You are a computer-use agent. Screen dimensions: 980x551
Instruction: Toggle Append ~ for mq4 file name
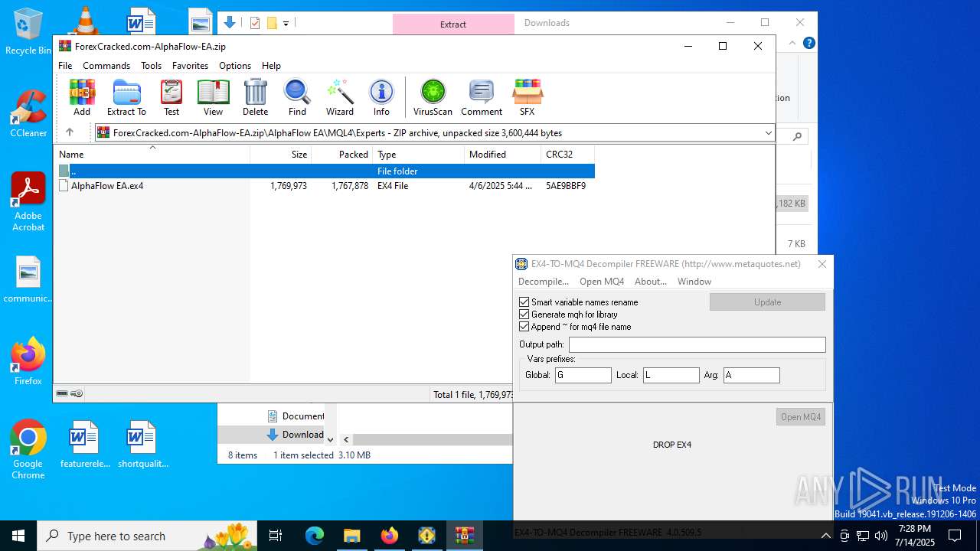click(x=524, y=327)
